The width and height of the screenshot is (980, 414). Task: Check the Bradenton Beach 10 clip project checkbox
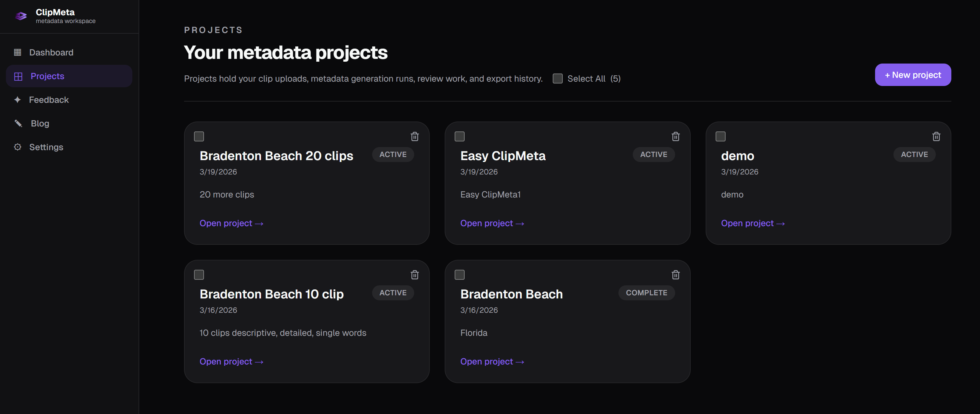pyautogui.click(x=199, y=274)
